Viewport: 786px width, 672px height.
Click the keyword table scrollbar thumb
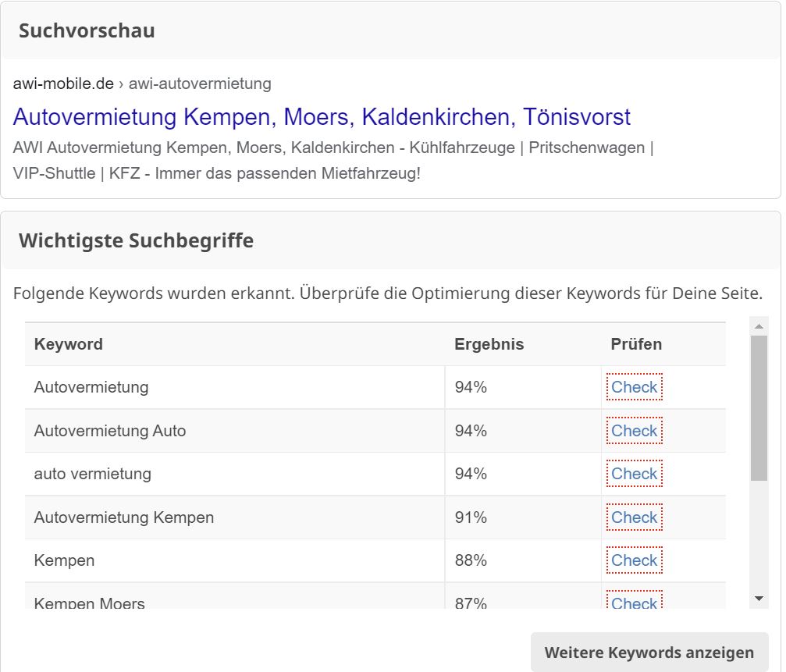pos(759,408)
